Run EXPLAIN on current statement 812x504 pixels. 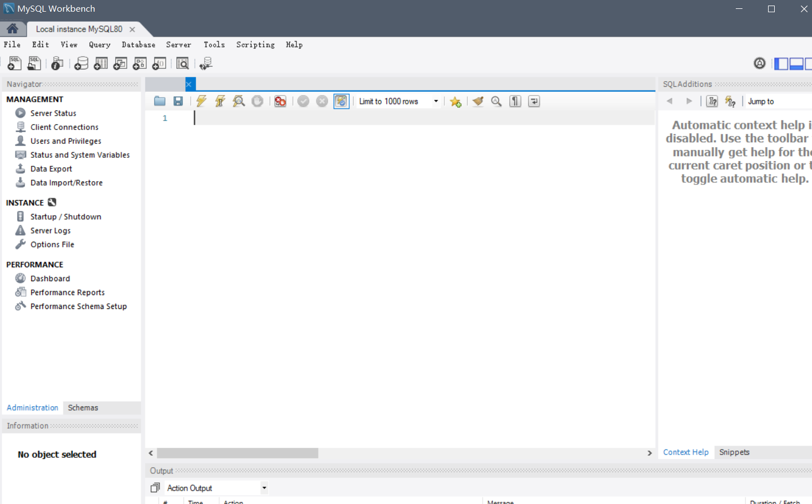pos(239,101)
